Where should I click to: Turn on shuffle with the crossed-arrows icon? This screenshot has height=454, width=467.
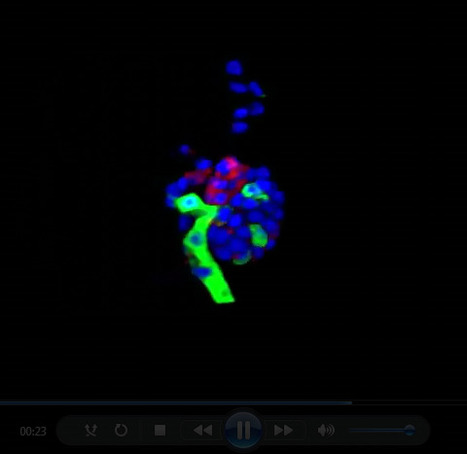pos(91,430)
